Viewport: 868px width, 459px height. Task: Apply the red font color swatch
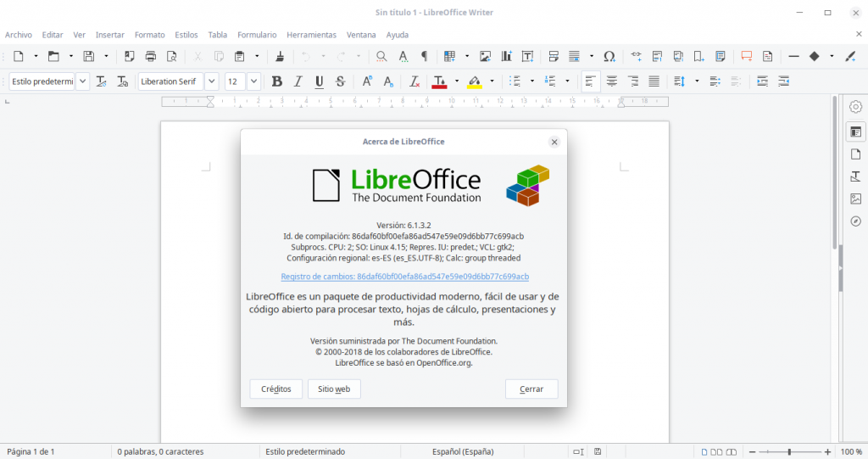pyautogui.click(x=439, y=81)
